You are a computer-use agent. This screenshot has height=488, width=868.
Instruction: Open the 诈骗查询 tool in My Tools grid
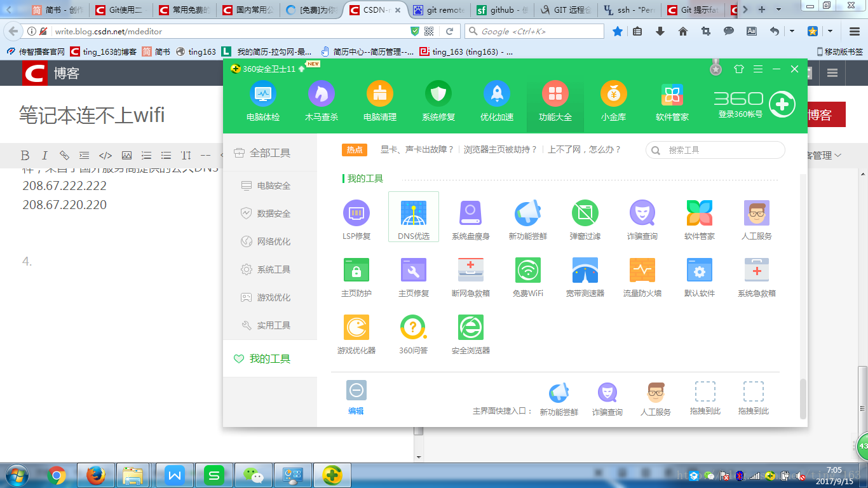click(x=642, y=219)
